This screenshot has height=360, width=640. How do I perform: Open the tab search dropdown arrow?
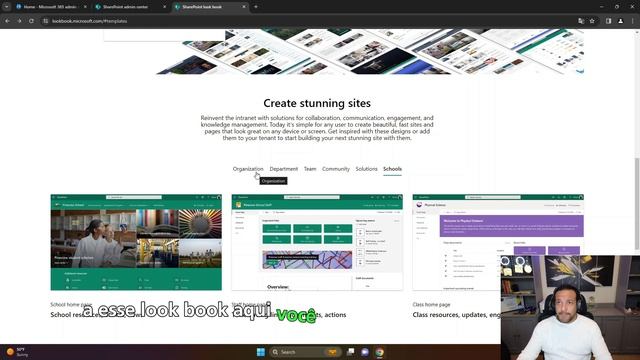coord(6,7)
